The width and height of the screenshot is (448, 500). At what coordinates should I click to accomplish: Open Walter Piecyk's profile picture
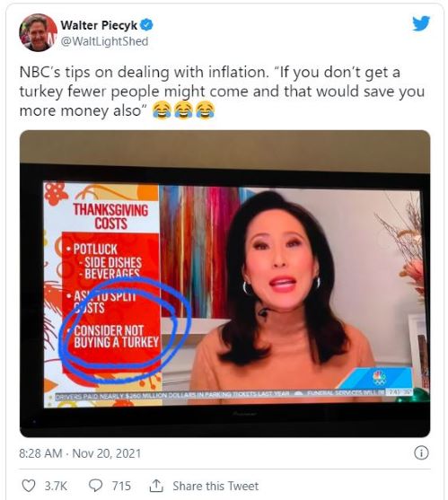[x=38, y=32]
